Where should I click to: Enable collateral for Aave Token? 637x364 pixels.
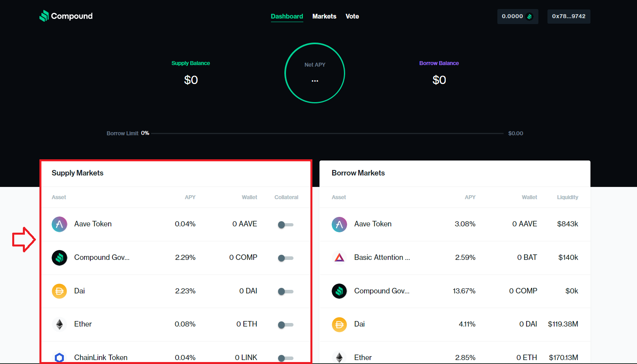pyautogui.click(x=286, y=224)
